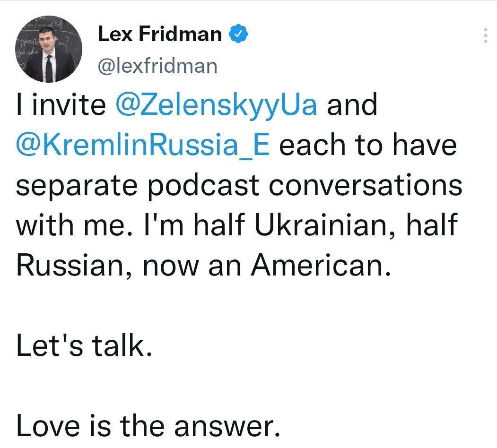Click the words "I invite"
This screenshot has height=448, width=497.
coord(61,105)
